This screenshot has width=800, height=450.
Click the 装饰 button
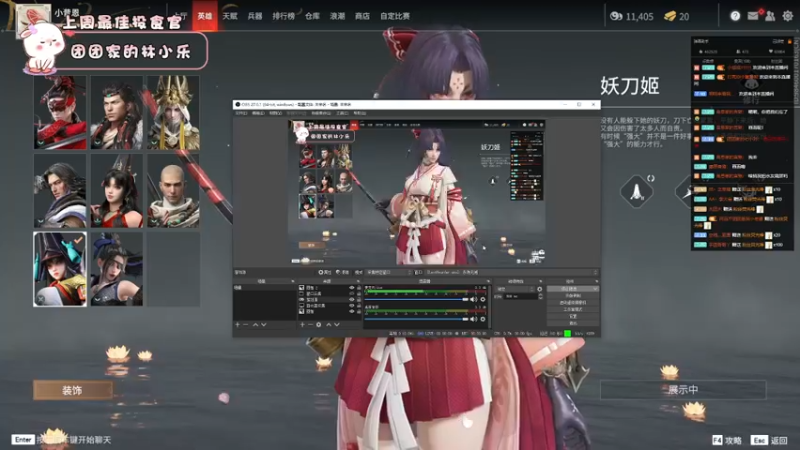tap(73, 390)
